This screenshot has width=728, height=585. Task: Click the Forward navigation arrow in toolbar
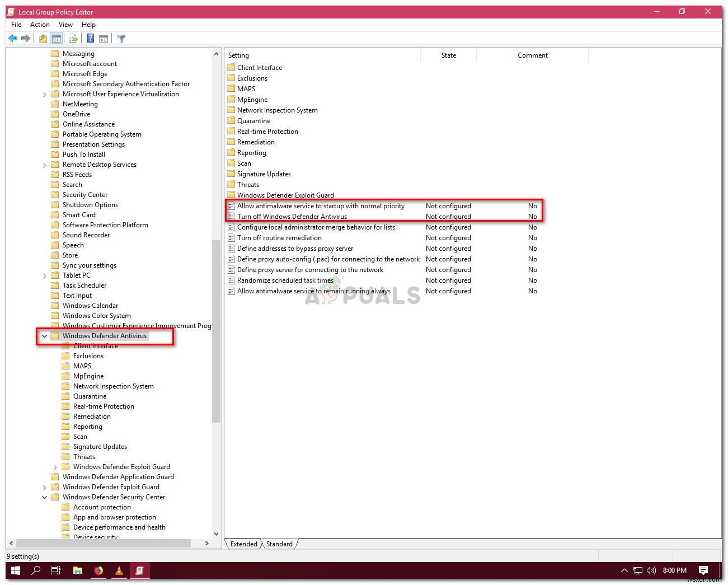click(26, 38)
